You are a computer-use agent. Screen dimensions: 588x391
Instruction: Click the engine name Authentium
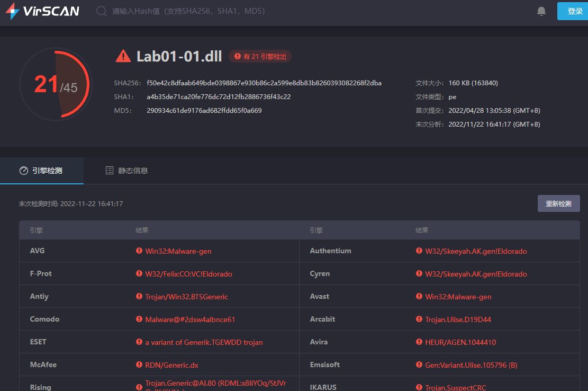[330, 251]
